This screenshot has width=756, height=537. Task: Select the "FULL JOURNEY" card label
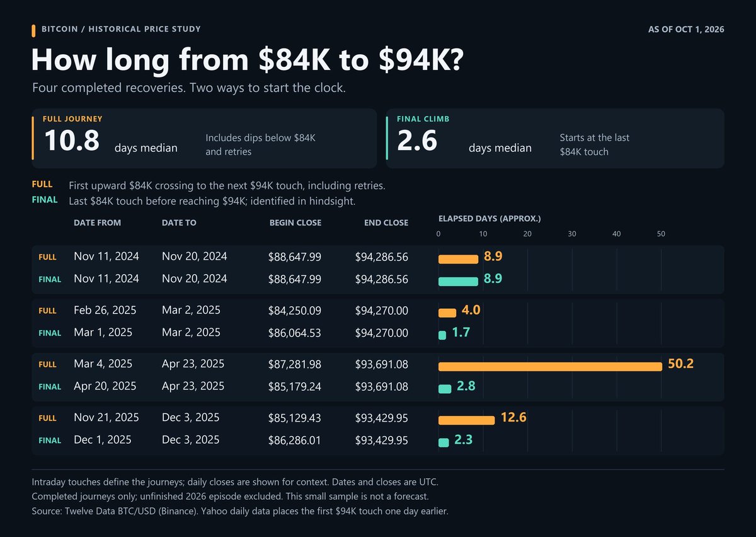click(x=72, y=118)
